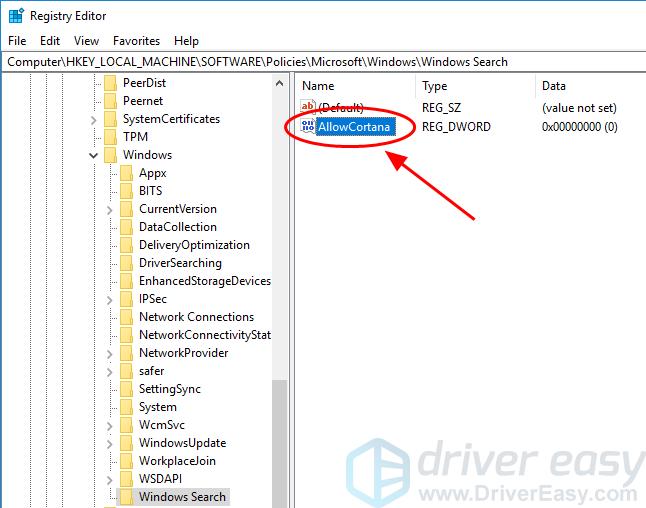
Task: Open the Favorites menu
Action: (x=136, y=41)
